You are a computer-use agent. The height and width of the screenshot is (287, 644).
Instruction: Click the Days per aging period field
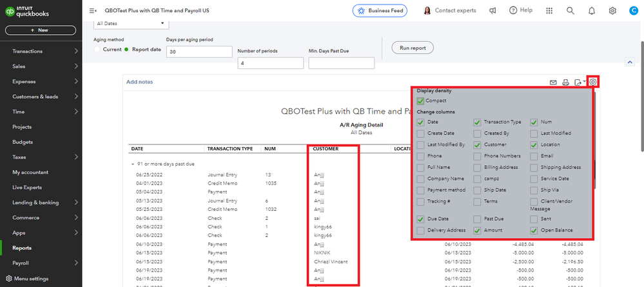point(199,52)
